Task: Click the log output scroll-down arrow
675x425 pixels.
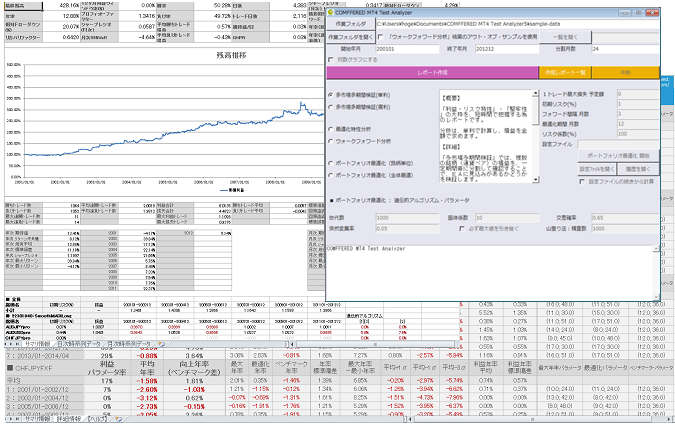Action: [x=656, y=297]
